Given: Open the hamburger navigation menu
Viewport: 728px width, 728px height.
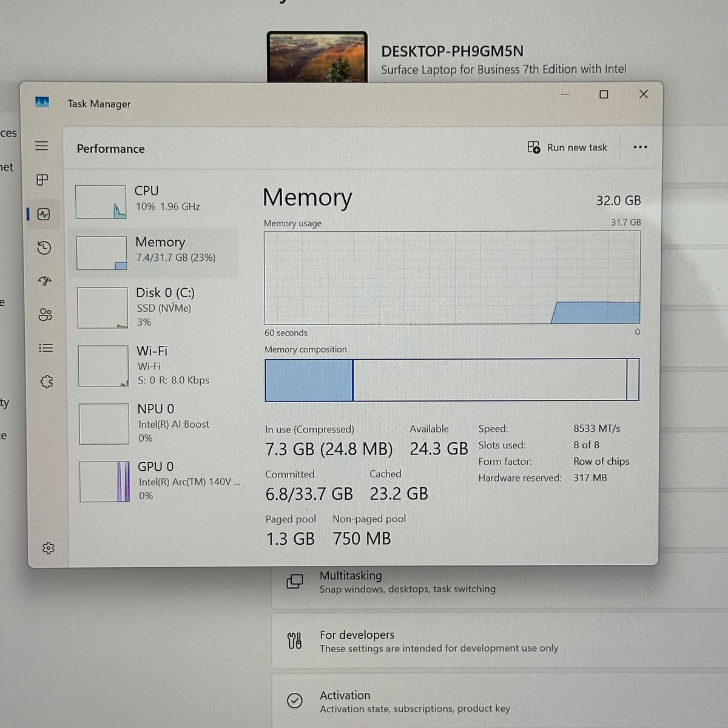Looking at the screenshot, I should (41, 146).
